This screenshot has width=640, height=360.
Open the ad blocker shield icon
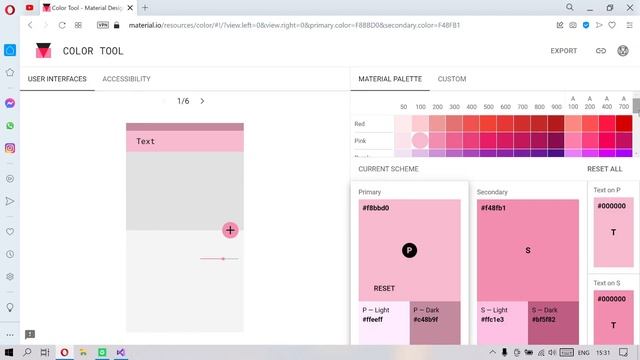[x=586, y=25]
